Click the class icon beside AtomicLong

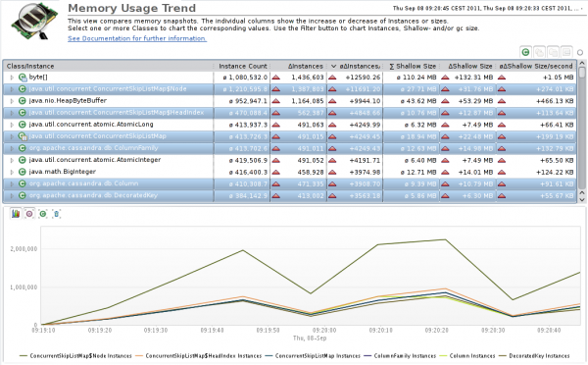click(23, 125)
